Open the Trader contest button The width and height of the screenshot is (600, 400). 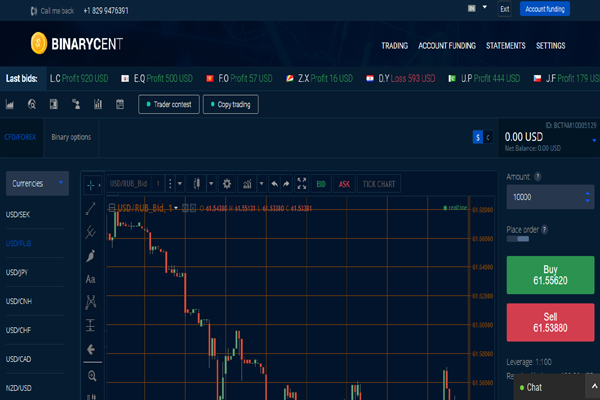[169, 104]
